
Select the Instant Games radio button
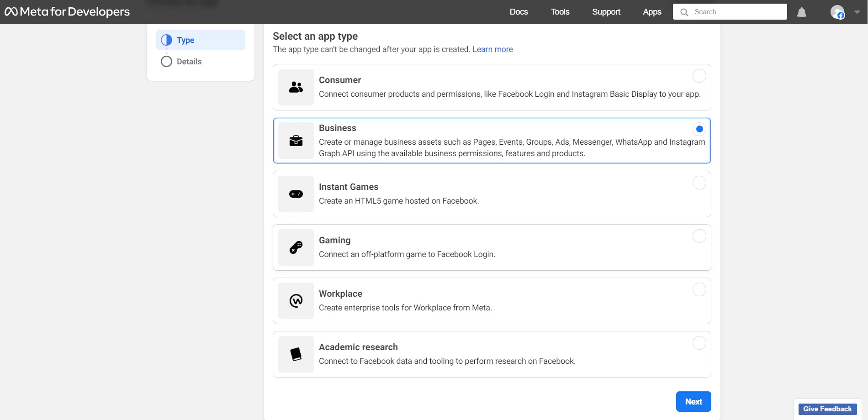[699, 183]
